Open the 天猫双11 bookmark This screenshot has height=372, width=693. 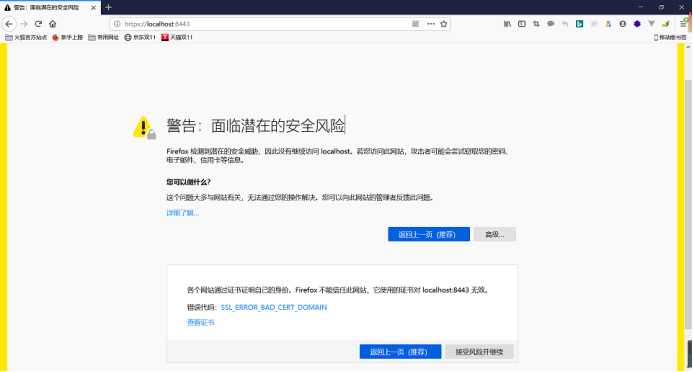click(177, 38)
